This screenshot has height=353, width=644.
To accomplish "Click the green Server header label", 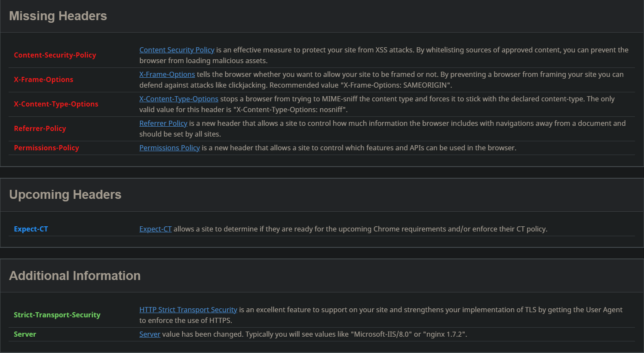I will coord(25,334).
